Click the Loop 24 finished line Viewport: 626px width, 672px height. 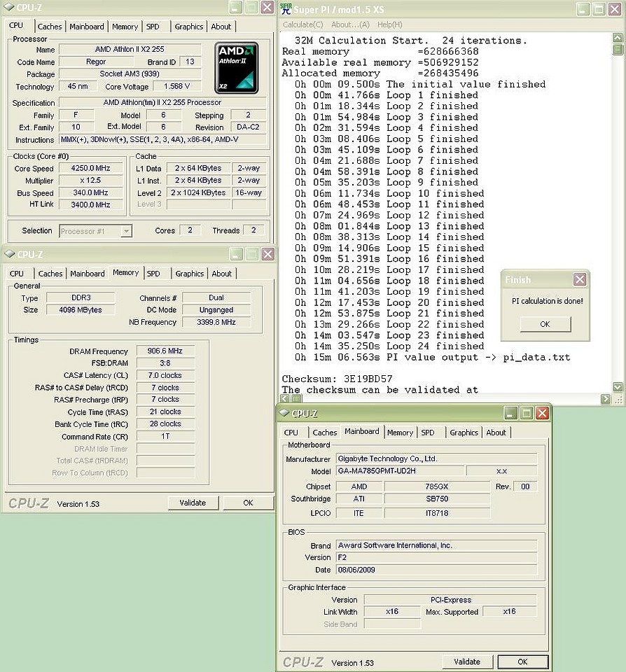390,346
